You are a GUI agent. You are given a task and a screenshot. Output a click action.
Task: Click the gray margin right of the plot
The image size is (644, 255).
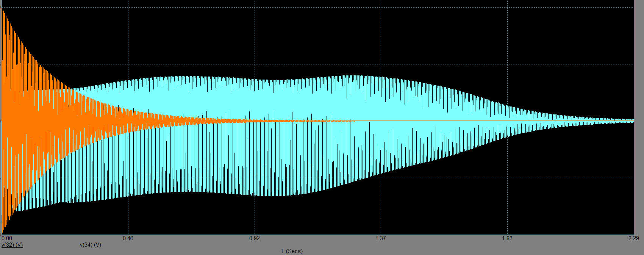coord(639,114)
